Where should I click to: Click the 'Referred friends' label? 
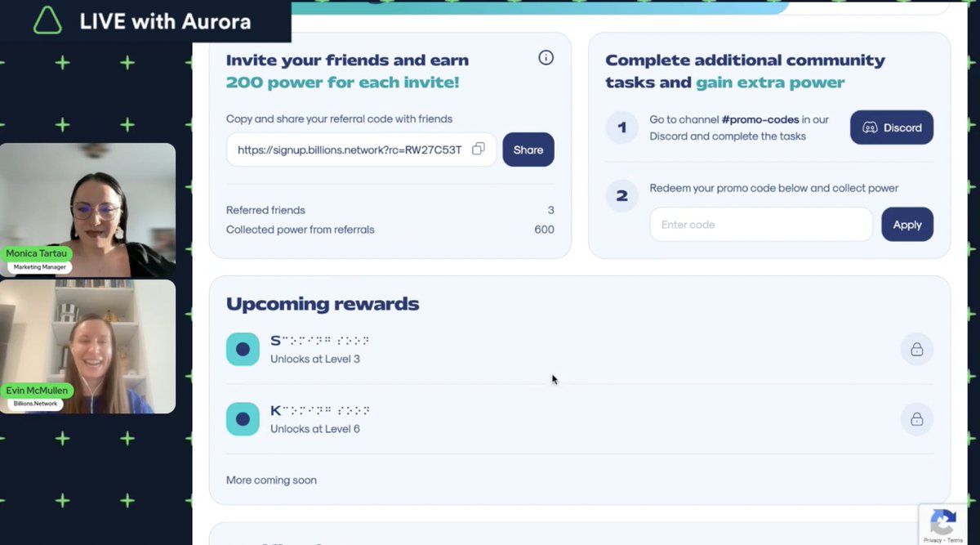point(265,210)
